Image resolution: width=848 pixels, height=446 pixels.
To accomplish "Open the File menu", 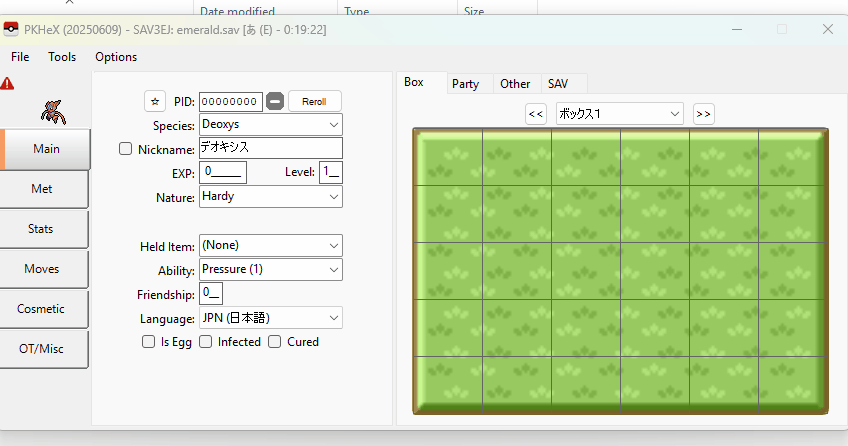I will pos(20,57).
